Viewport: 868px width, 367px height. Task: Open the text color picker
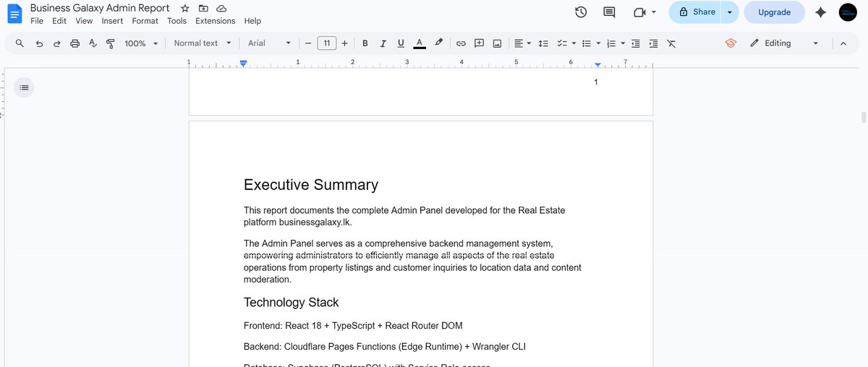(420, 43)
